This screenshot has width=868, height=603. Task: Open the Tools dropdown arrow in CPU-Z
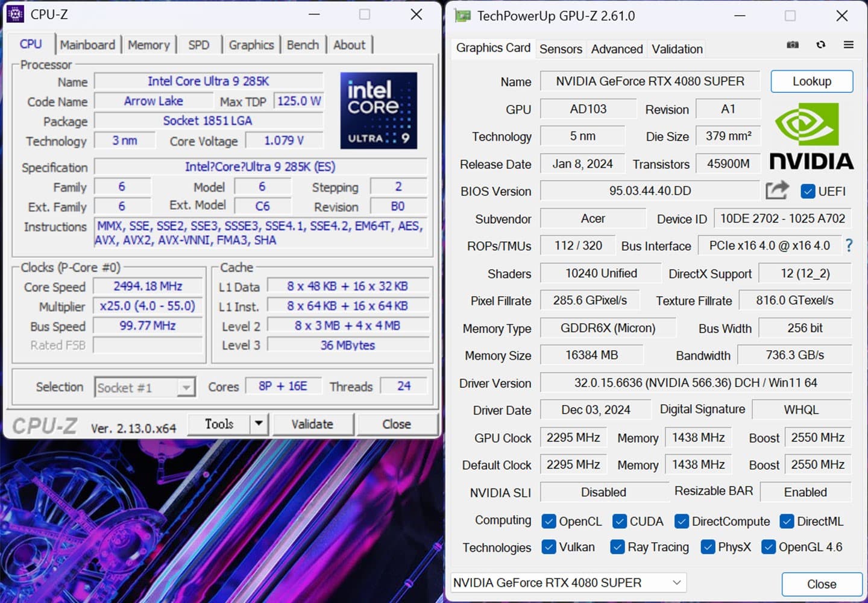(x=259, y=423)
